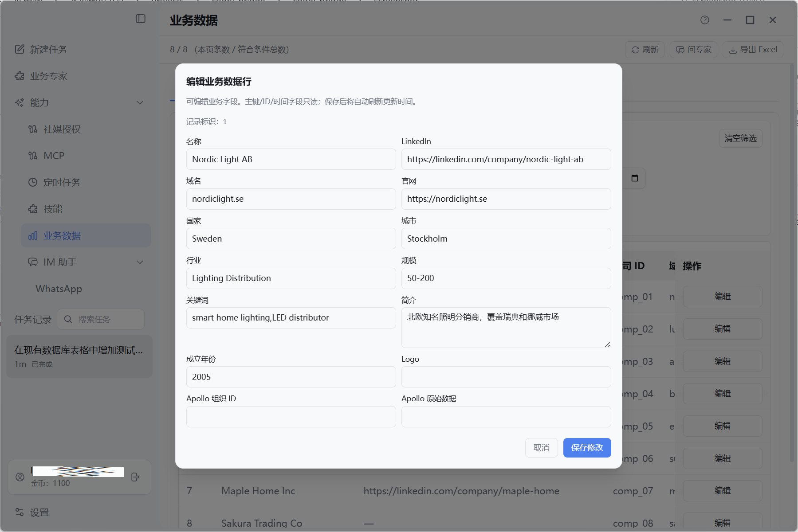
Task: Click the search magnifier icon in 任务记录
Action: pyautogui.click(x=68, y=319)
